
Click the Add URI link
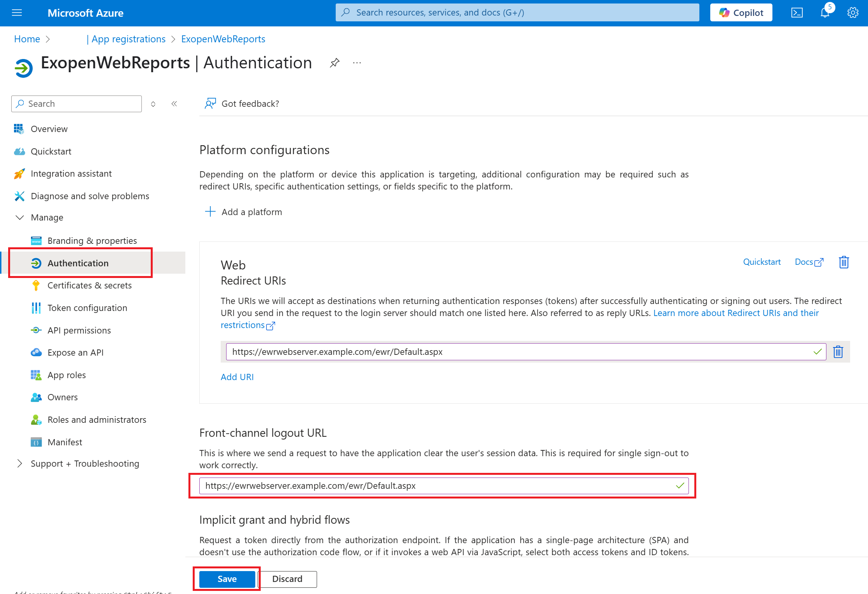[237, 377]
